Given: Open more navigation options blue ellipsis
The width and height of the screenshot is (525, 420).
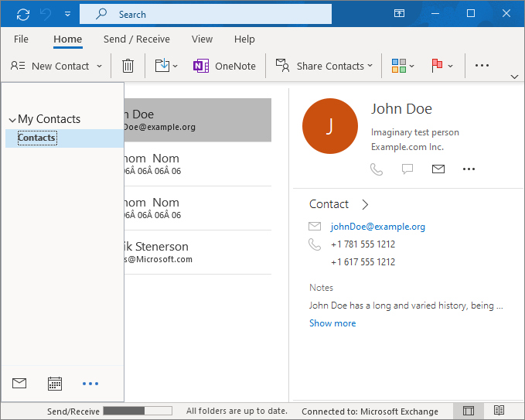Looking at the screenshot, I should [x=90, y=384].
